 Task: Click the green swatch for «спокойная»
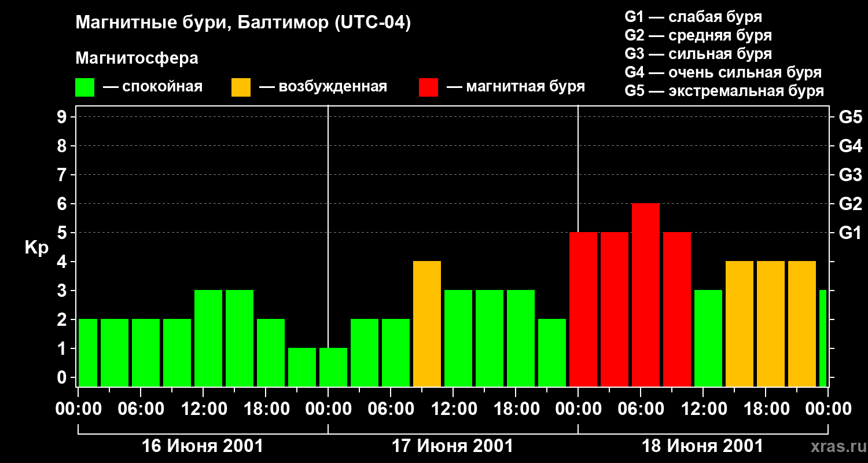tap(84, 87)
